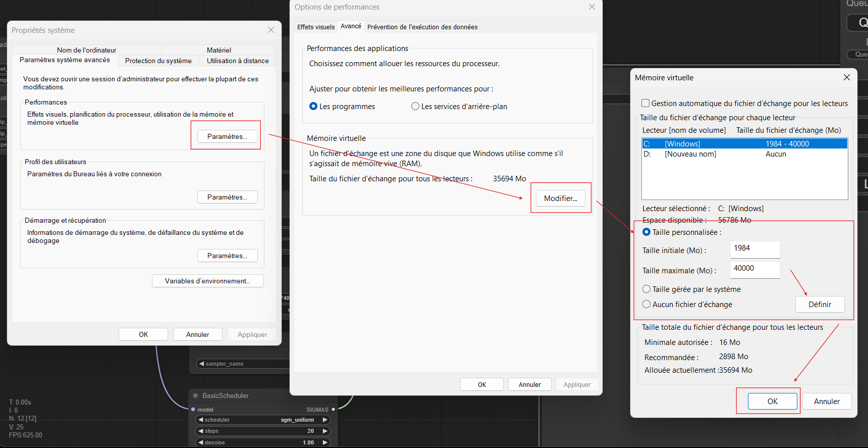
Task: Click the left arrow on sampler_name
Action: tap(202, 364)
